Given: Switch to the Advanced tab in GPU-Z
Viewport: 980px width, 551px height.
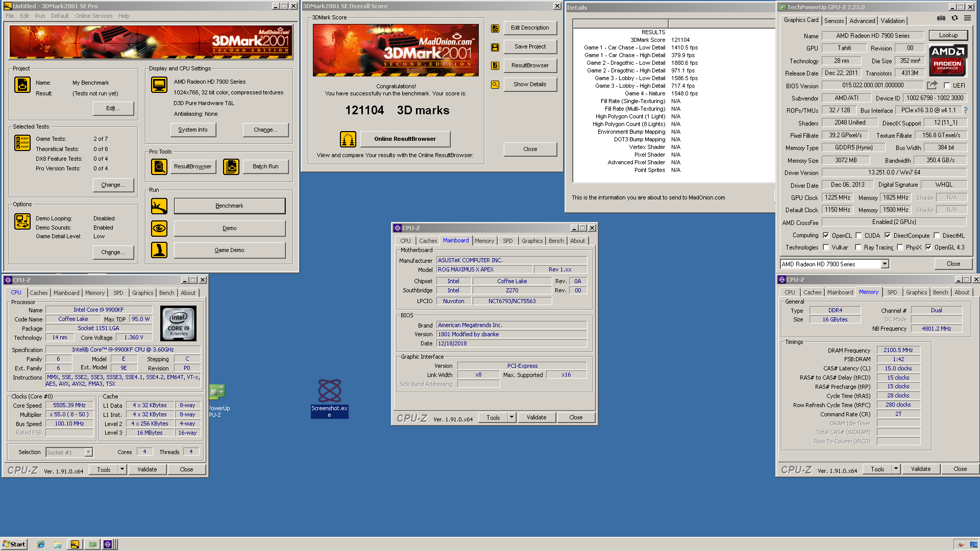Looking at the screenshot, I should [x=862, y=21].
